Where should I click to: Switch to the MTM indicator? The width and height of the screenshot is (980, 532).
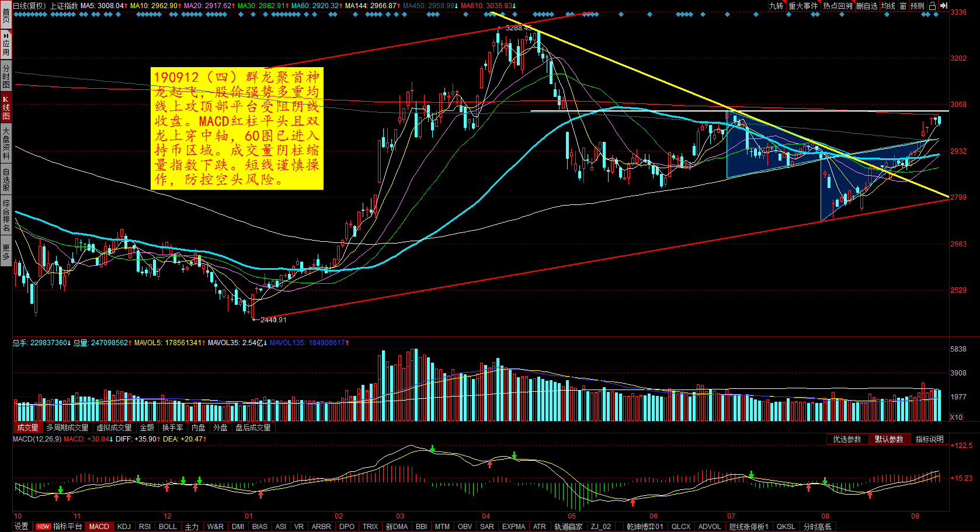[442, 526]
